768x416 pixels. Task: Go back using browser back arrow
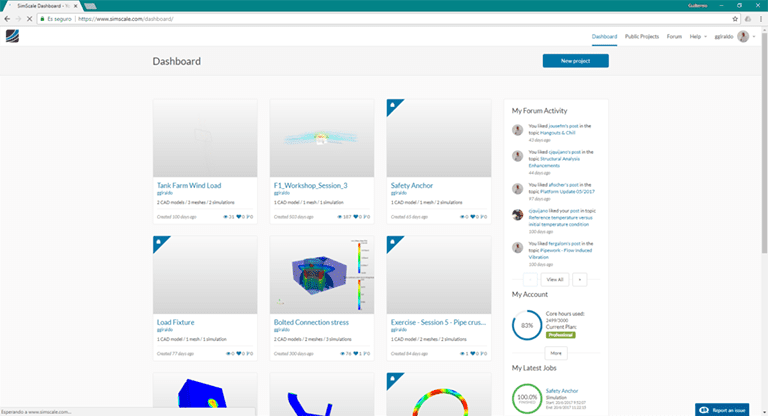(7, 19)
